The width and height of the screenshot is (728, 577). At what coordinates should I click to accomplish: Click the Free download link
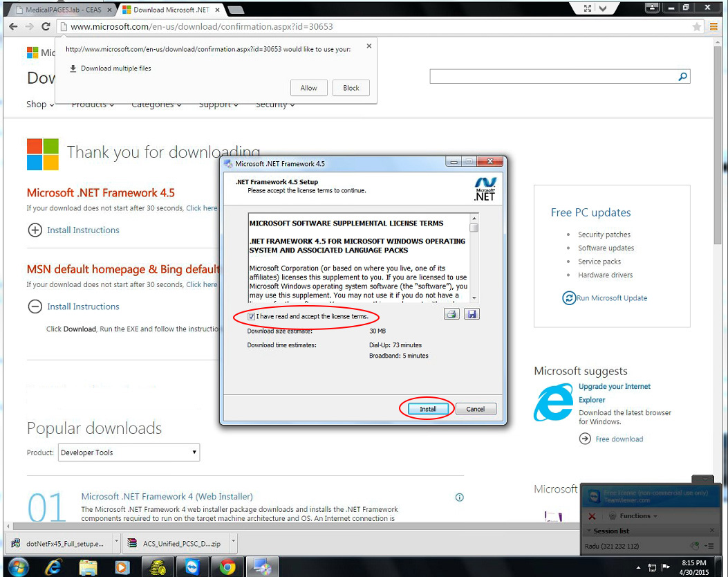click(x=619, y=439)
